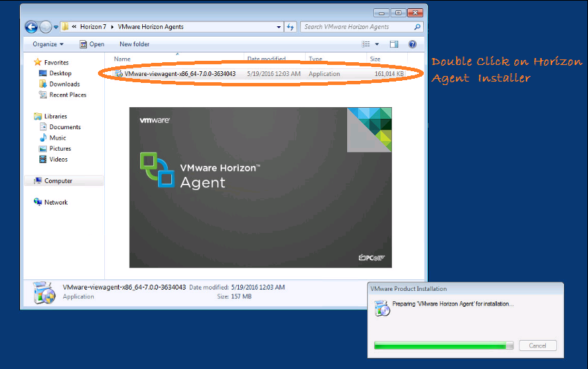588x369 pixels.
Task: Sort by the Name column header
Action: pyautogui.click(x=122, y=59)
